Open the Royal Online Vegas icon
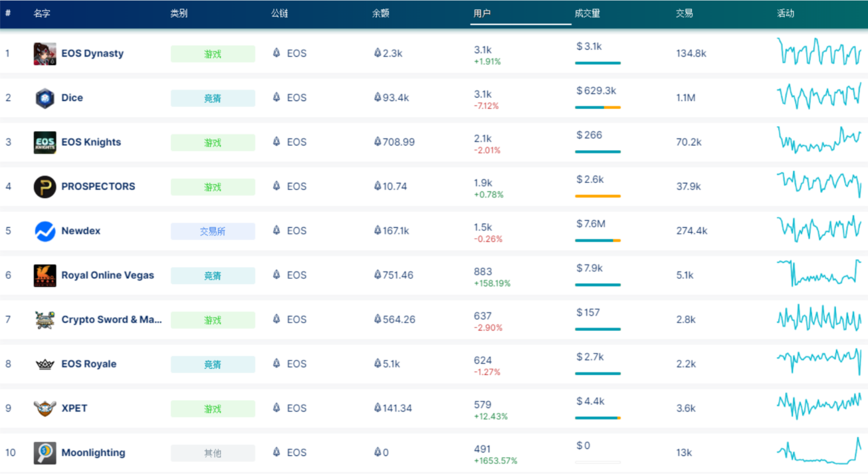868x474 pixels. pyautogui.click(x=45, y=275)
